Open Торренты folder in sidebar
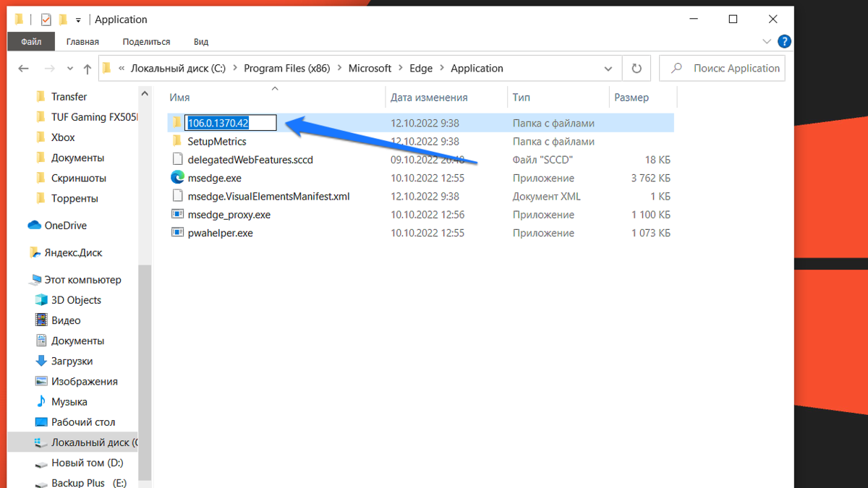 click(75, 198)
